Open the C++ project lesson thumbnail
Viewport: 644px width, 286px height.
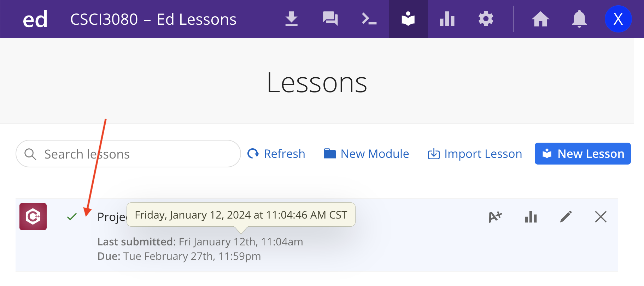click(33, 216)
